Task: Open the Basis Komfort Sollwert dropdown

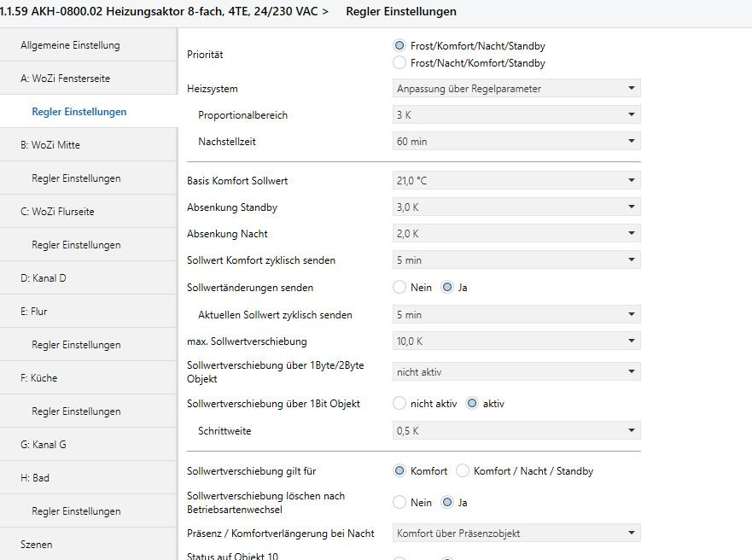Action: coord(516,180)
